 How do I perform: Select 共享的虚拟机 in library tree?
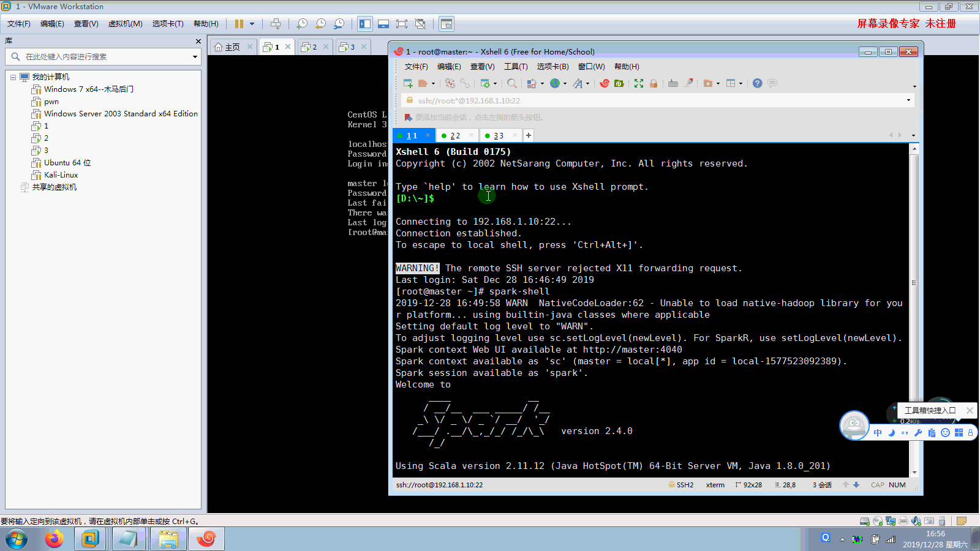[x=54, y=187]
